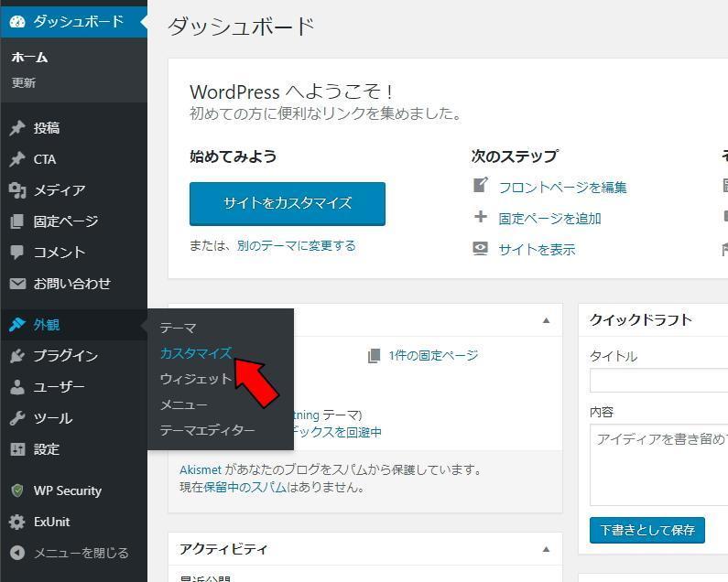This screenshot has height=582, width=728.
Task: Open WP Security in the sidebar
Action: [x=74, y=490]
